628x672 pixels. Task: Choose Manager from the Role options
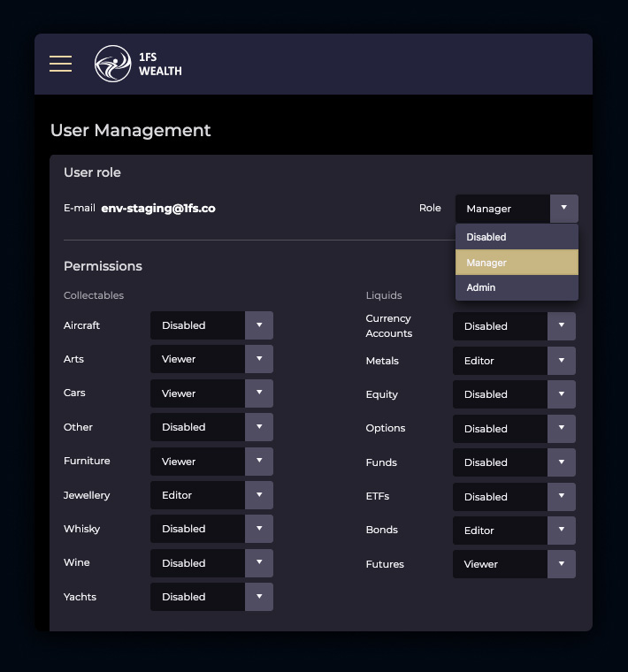click(x=517, y=263)
